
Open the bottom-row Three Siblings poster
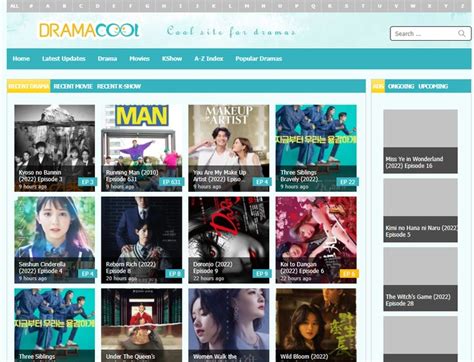(55, 325)
